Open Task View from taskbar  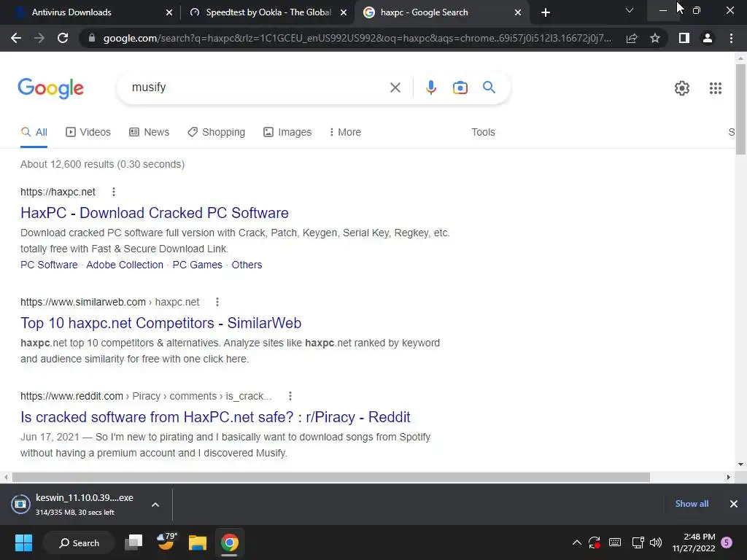[133, 542]
